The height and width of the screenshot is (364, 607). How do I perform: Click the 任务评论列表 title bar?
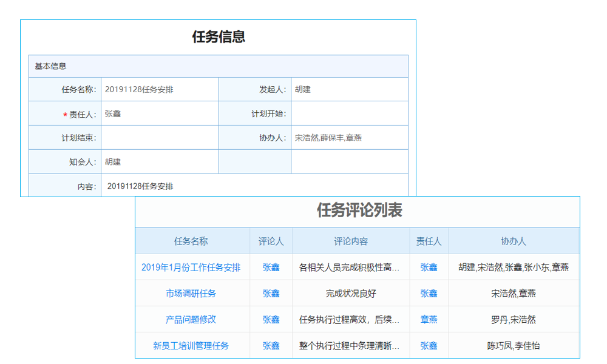tap(358, 211)
